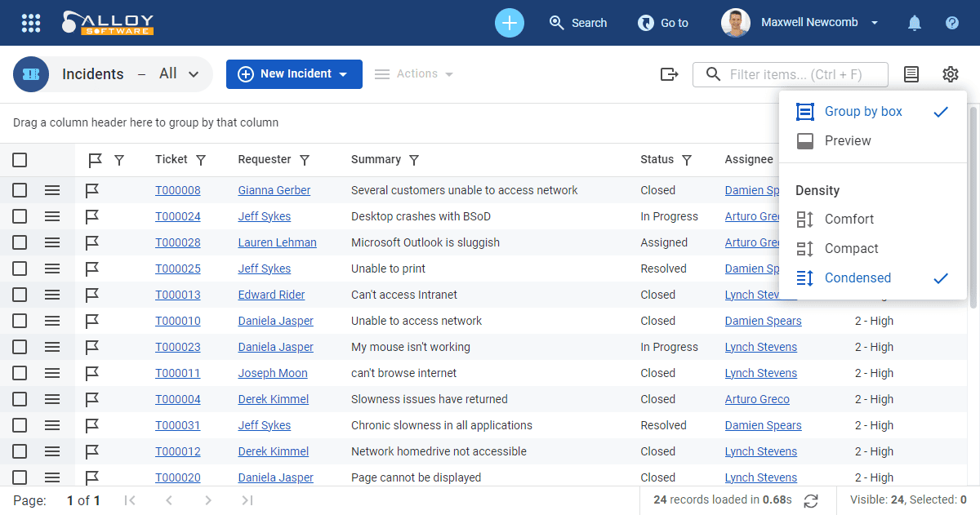Click summary 'Network homedrive not accessible'
This screenshot has height=515, width=980.
click(439, 451)
